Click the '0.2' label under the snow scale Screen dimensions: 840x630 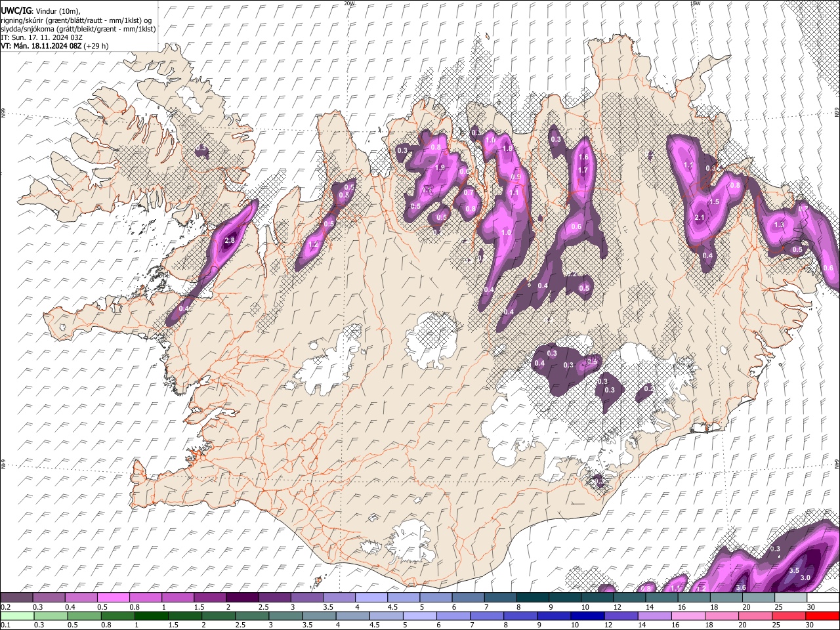[x=5, y=607]
